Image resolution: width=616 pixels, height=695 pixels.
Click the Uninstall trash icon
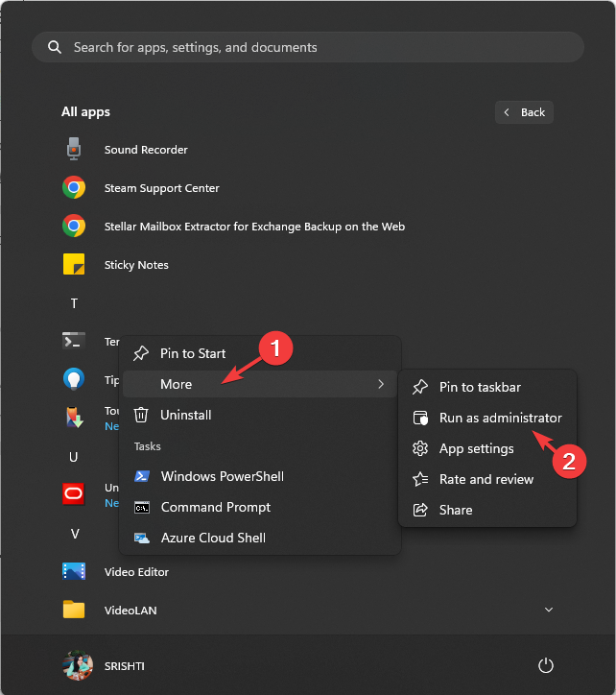(x=141, y=415)
